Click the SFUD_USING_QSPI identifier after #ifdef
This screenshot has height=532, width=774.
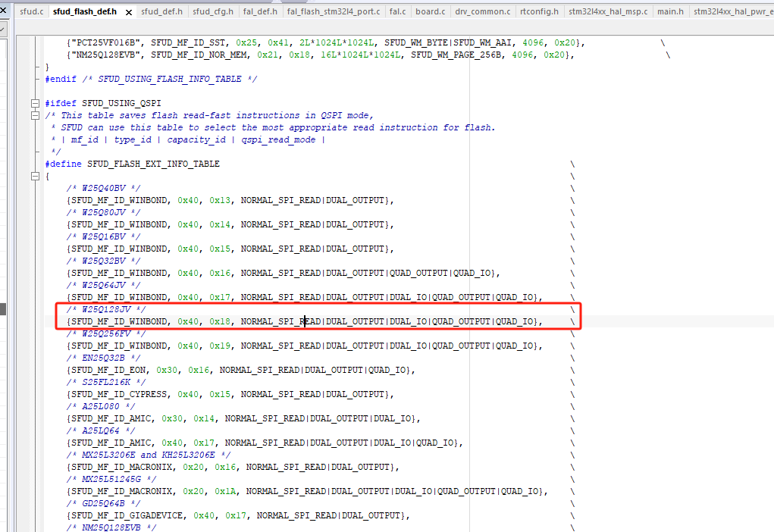tap(121, 103)
